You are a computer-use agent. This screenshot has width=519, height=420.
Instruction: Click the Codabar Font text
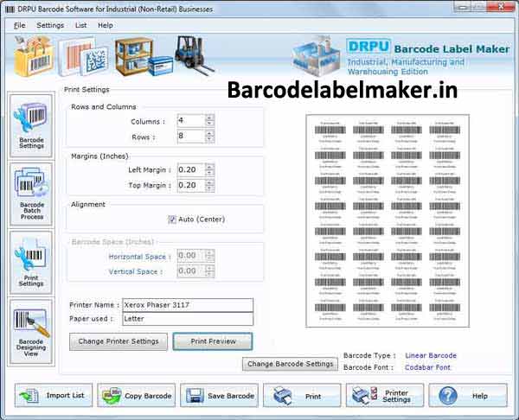click(427, 367)
